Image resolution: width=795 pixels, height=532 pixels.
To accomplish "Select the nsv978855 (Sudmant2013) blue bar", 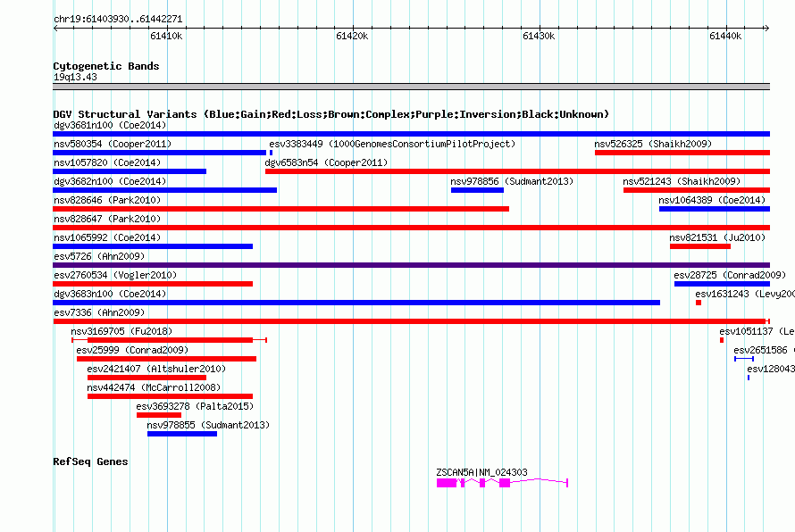I will tap(182, 434).
